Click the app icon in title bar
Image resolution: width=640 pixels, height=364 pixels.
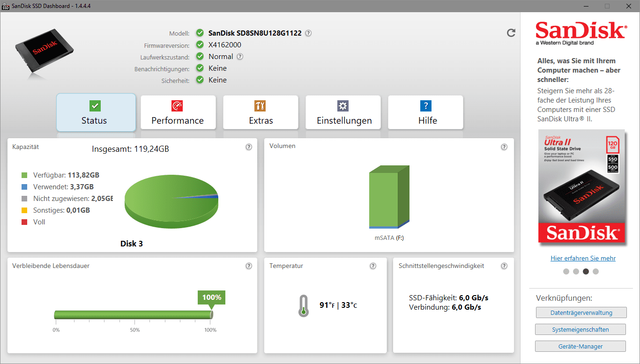[6, 6]
